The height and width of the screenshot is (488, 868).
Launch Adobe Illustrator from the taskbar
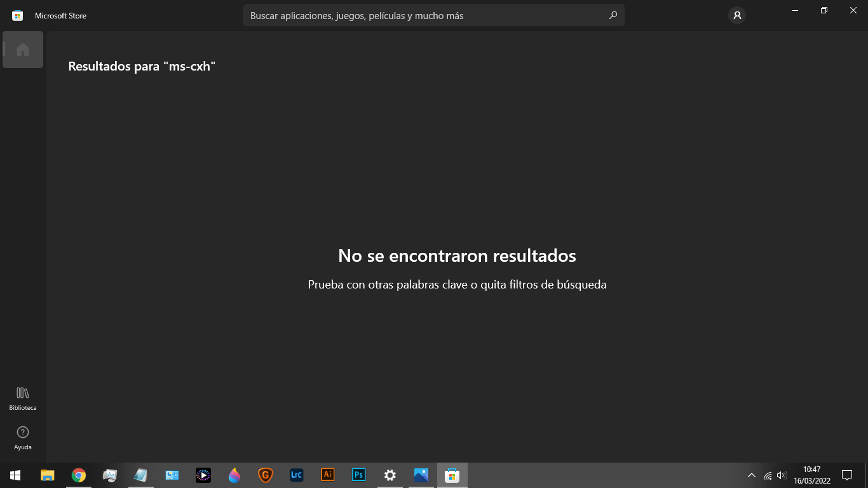(x=327, y=475)
